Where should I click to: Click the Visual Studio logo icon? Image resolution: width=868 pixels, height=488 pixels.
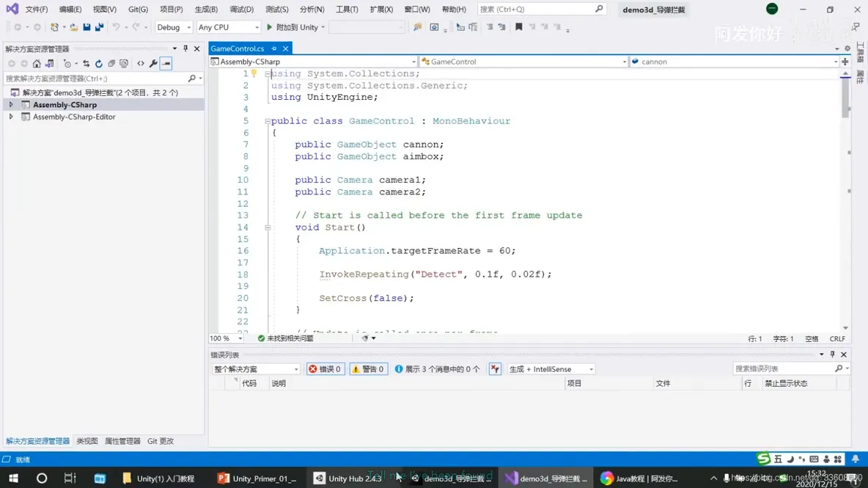tap(12, 9)
